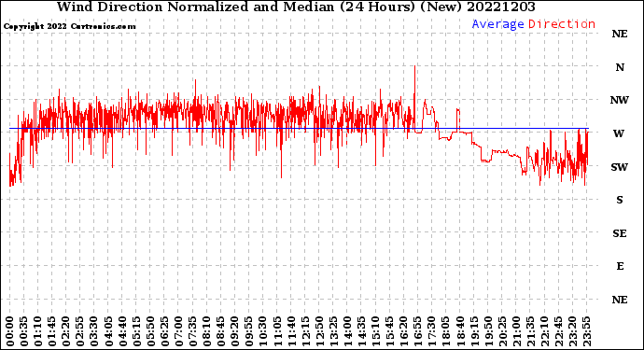The height and width of the screenshot is (350, 644).
Task: Click the 04:40 time axis label
Action: (x=122, y=331)
